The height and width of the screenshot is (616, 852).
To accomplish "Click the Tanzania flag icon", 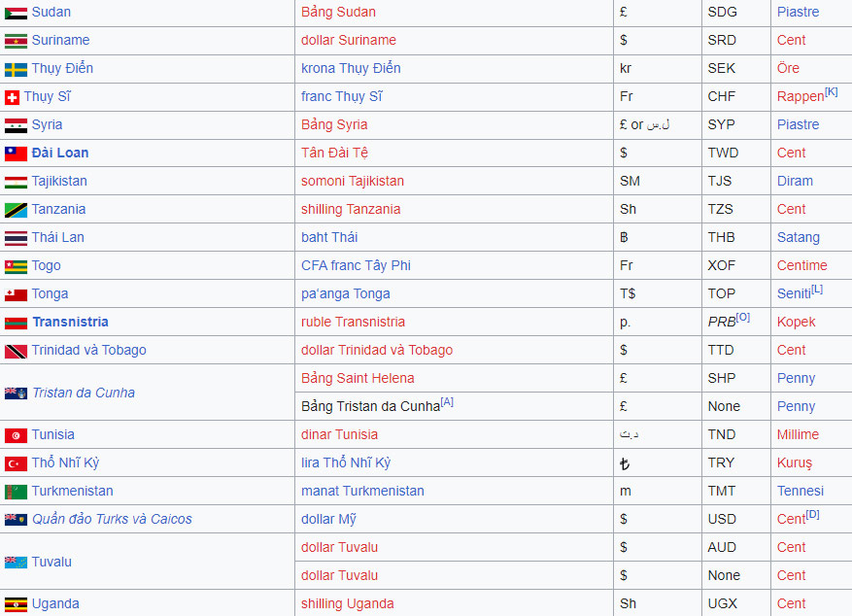I will 16,210.
